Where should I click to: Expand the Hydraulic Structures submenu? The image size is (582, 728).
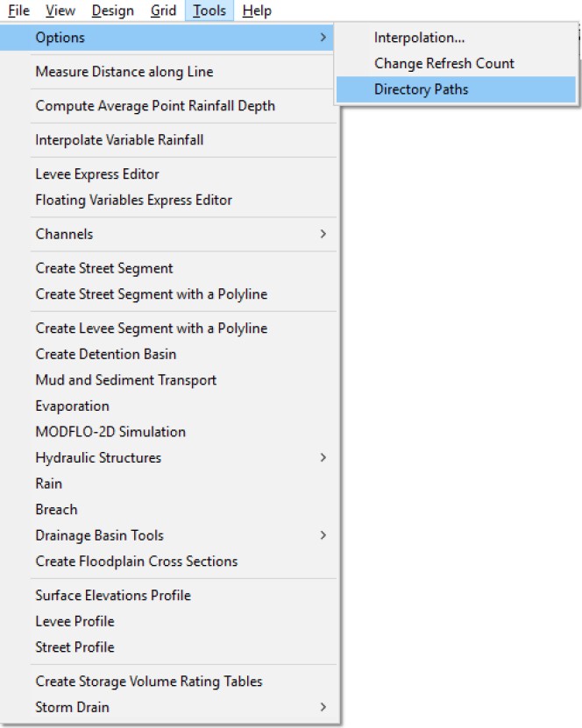click(323, 457)
